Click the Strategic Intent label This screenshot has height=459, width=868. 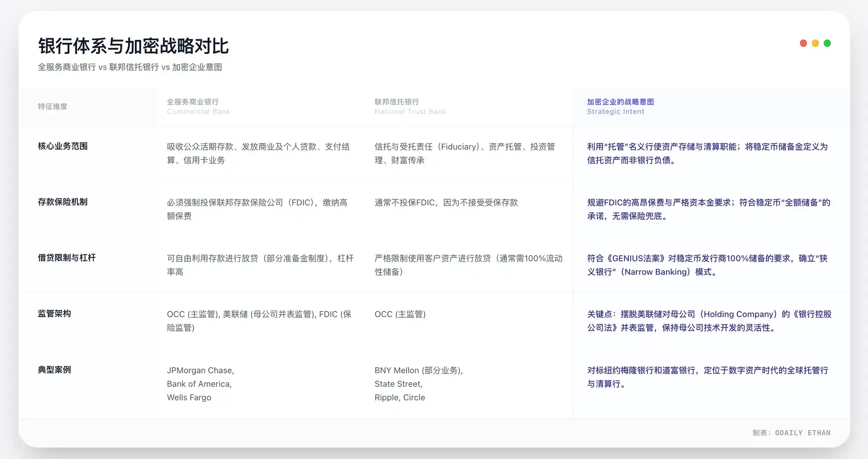coord(615,112)
